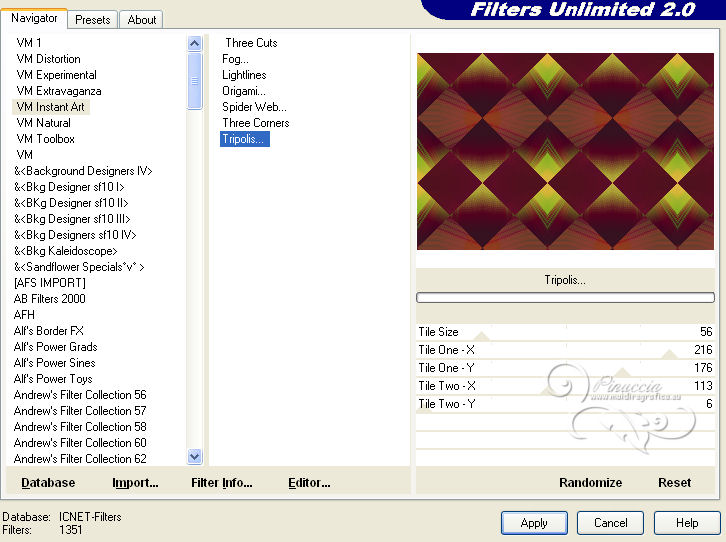This screenshot has height=542, width=726.
Task: Select Andrew's Filter Collection 57
Action: 80,411
